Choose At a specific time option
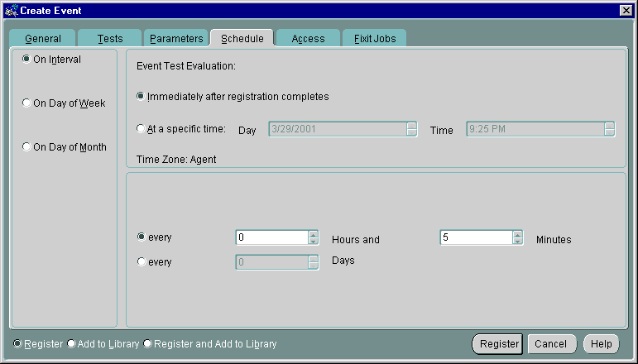Viewport: 638px width, 364px height. tap(141, 128)
